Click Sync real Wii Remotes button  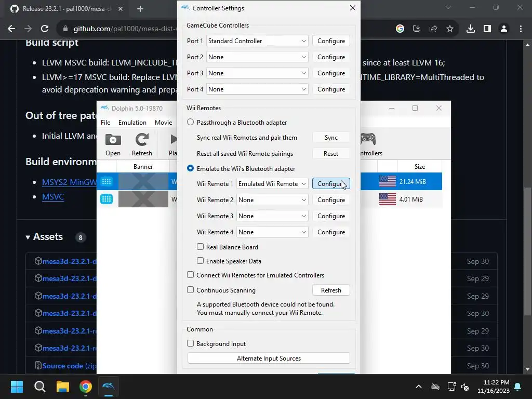coord(331,137)
